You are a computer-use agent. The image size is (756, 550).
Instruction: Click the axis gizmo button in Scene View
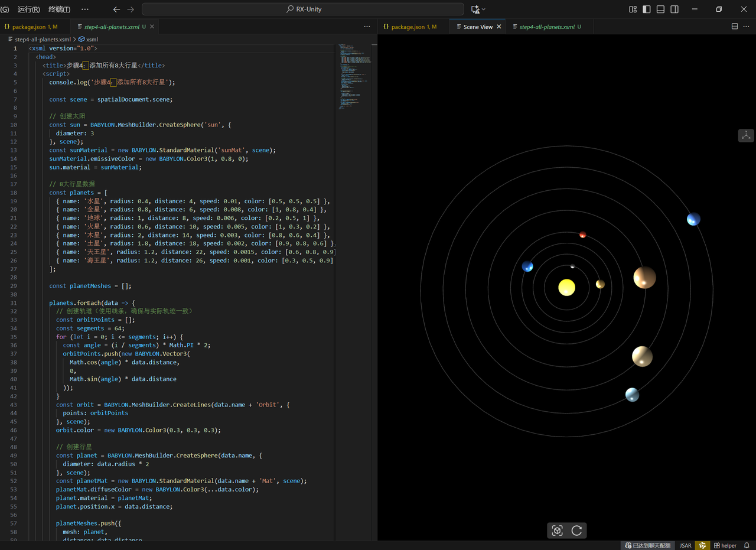tap(746, 135)
